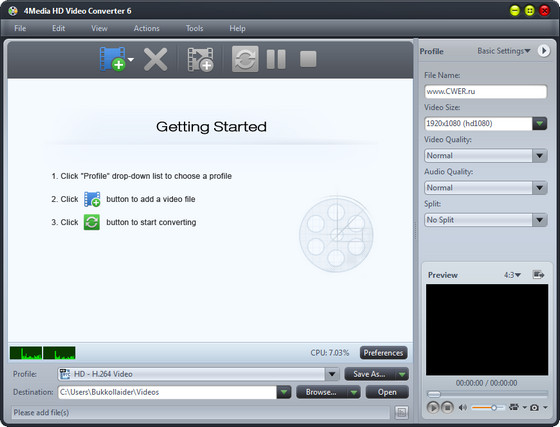Click the Convert arrows toolbar icon
The height and width of the screenshot is (427, 560).
(x=245, y=59)
